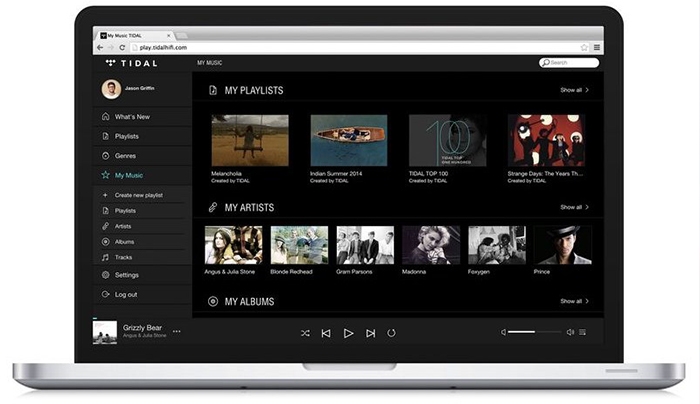This screenshot has height=404, width=700.
Task: Close the My Music TIDAL tab
Action: point(169,35)
